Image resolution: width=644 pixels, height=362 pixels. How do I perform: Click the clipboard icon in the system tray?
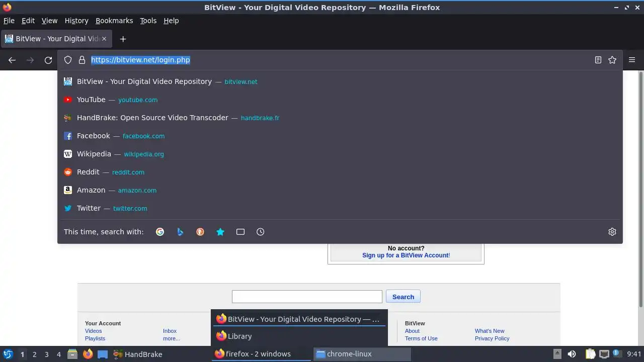point(590,354)
